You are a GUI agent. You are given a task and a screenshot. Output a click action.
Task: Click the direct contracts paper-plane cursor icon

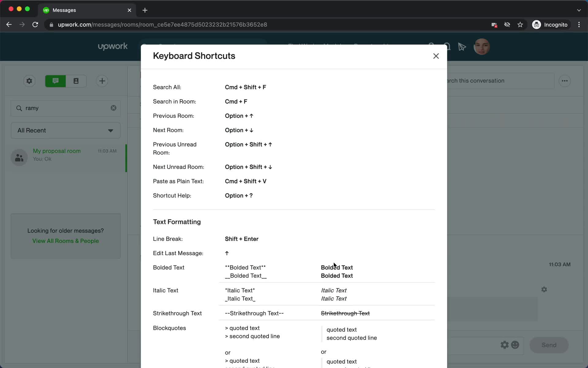(462, 47)
